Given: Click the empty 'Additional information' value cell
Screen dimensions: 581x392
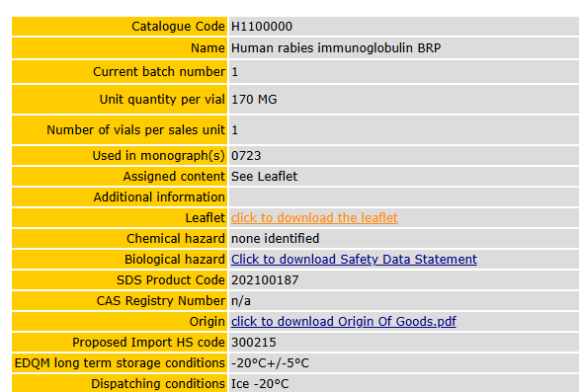Looking at the screenshot, I should click(404, 196).
